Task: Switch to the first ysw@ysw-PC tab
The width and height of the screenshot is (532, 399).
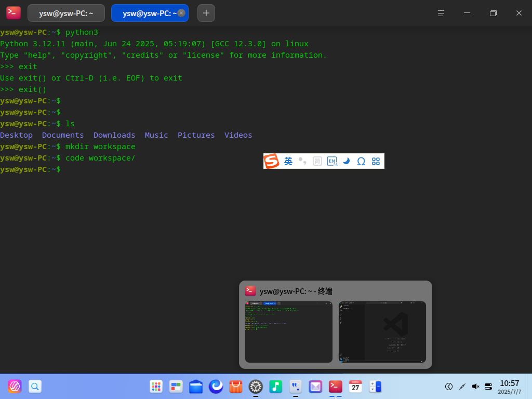Action: point(66,13)
